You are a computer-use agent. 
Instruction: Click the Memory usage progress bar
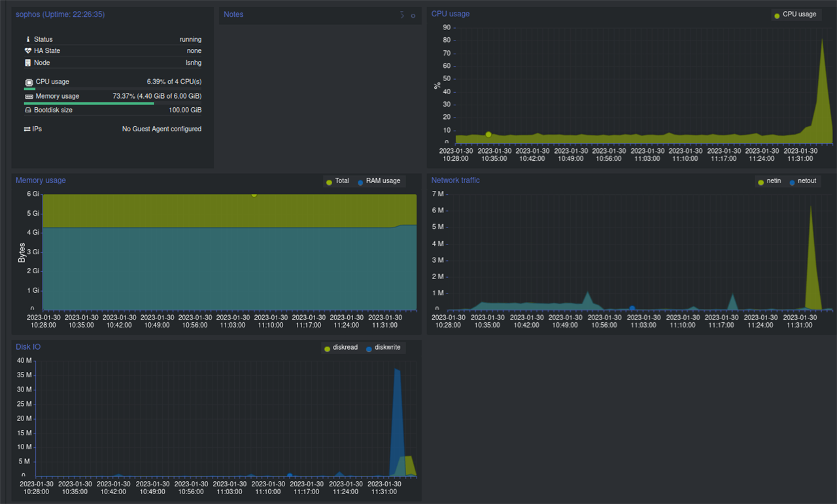112,103
